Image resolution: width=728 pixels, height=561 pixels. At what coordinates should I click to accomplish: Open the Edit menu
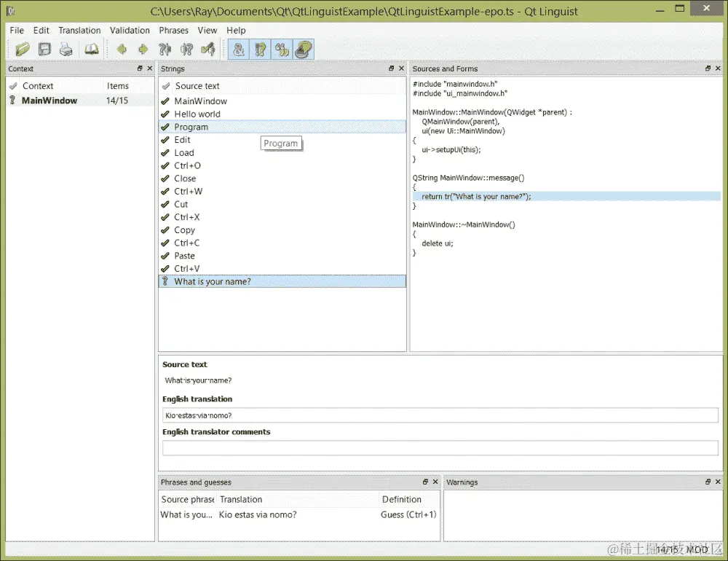click(x=41, y=30)
